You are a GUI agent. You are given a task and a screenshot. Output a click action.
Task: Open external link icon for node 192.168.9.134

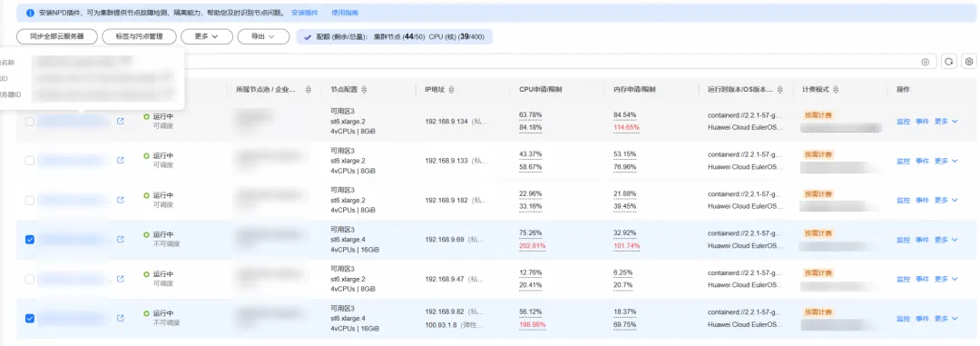click(121, 122)
